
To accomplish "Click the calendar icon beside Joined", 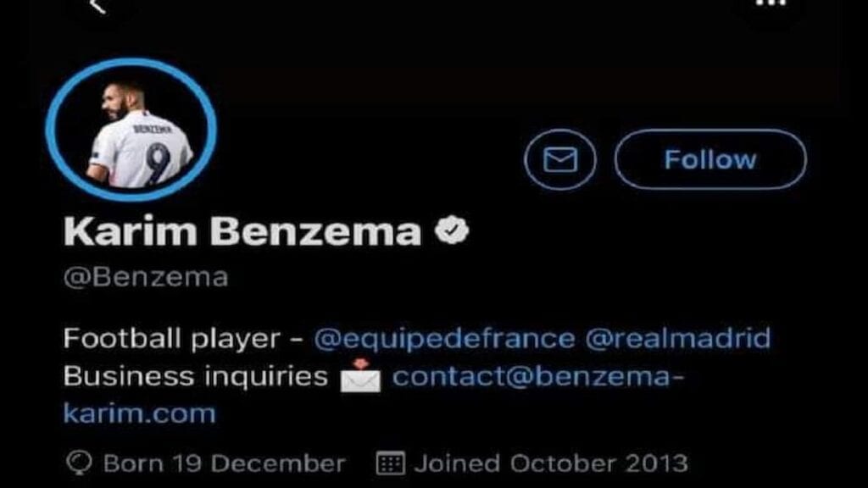I will click(x=390, y=463).
